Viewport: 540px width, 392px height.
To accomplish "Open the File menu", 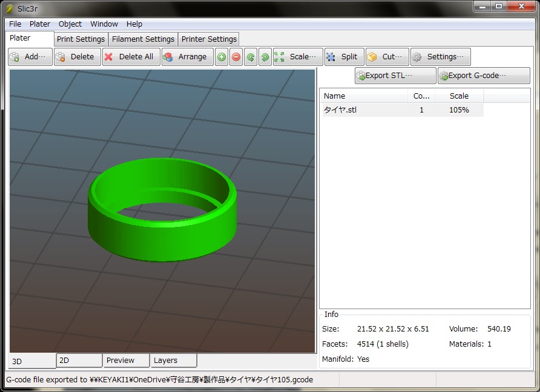I will (x=15, y=24).
